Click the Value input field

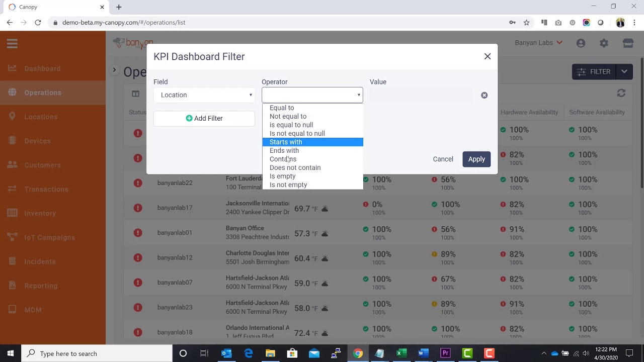pyautogui.click(x=421, y=95)
